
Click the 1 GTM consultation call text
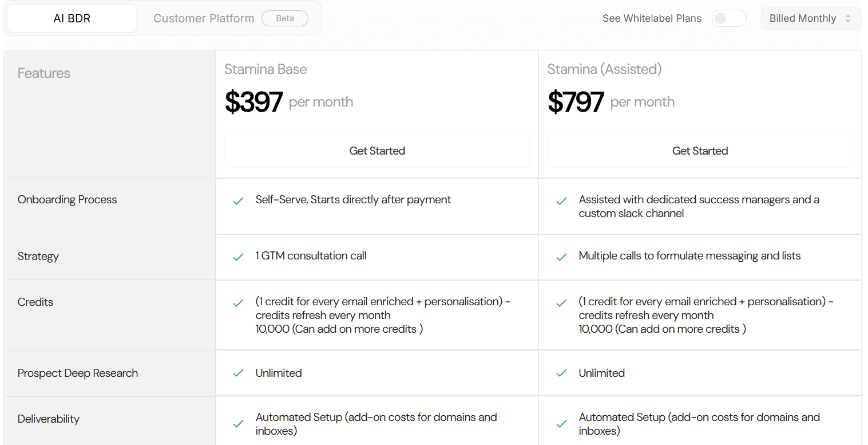pyautogui.click(x=311, y=255)
